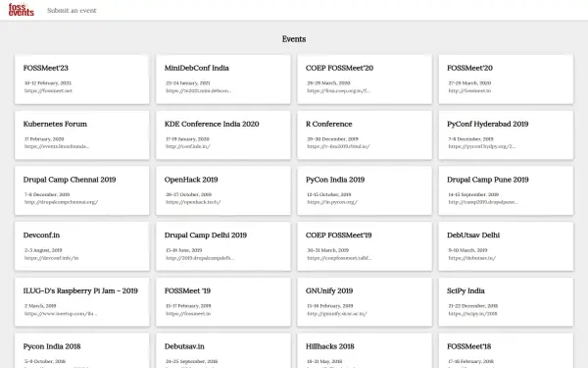The width and height of the screenshot is (588, 368).
Task: Click the openhack.tech URL
Action: click(x=193, y=202)
